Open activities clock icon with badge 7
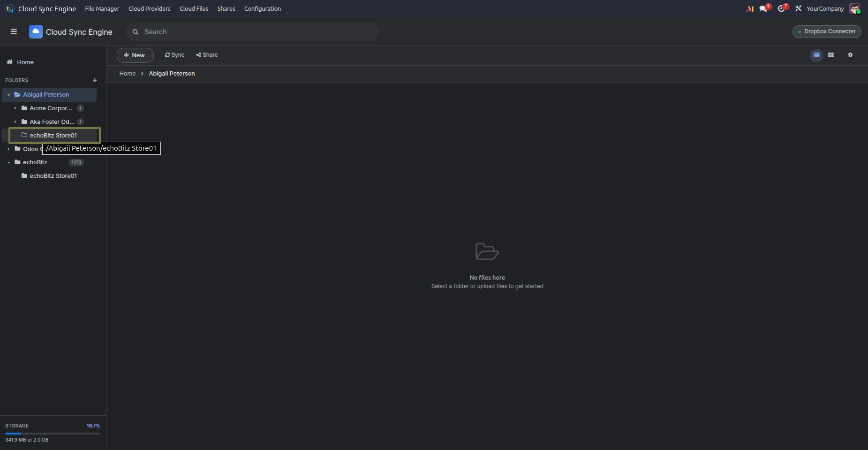The width and height of the screenshot is (868, 450). pyautogui.click(x=782, y=8)
